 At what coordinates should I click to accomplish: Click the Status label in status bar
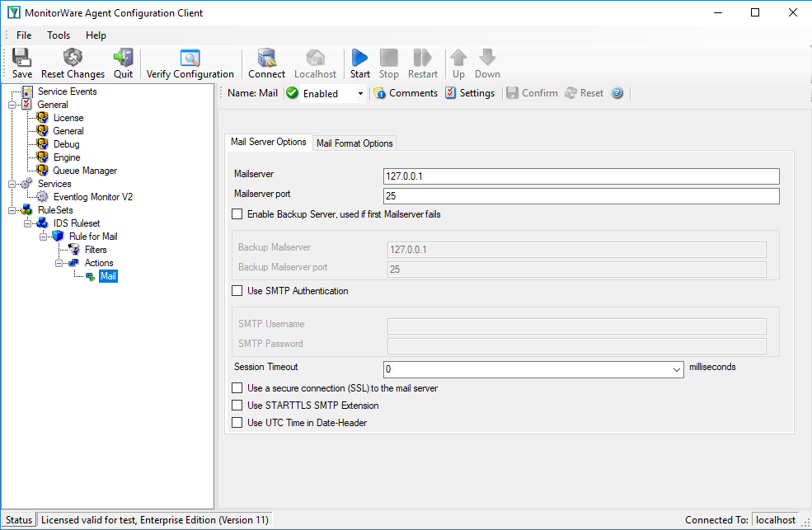(x=19, y=519)
